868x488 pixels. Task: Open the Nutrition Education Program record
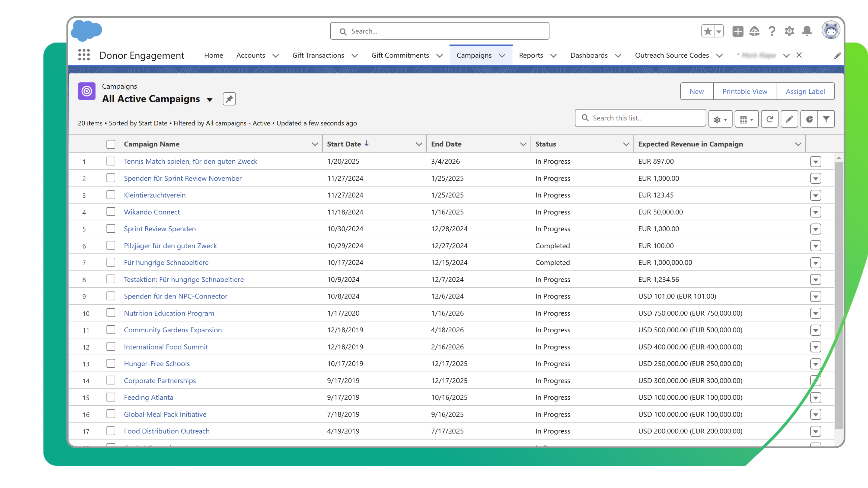pyautogui.click(x=169, y=313)
